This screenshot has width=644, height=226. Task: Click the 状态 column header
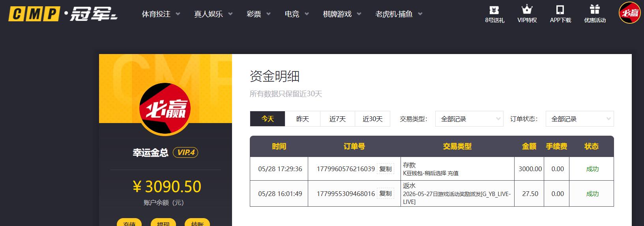click(x=592, y=146)
